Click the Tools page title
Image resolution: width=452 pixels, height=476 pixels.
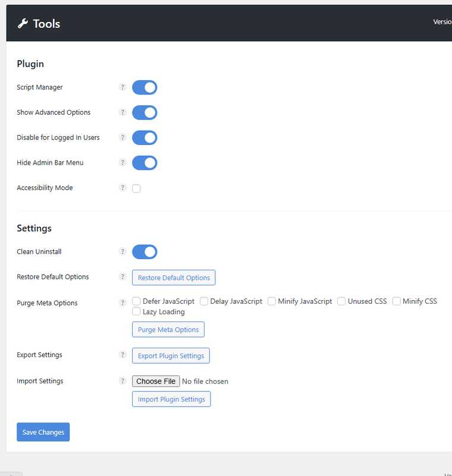[x=46, y=24]
